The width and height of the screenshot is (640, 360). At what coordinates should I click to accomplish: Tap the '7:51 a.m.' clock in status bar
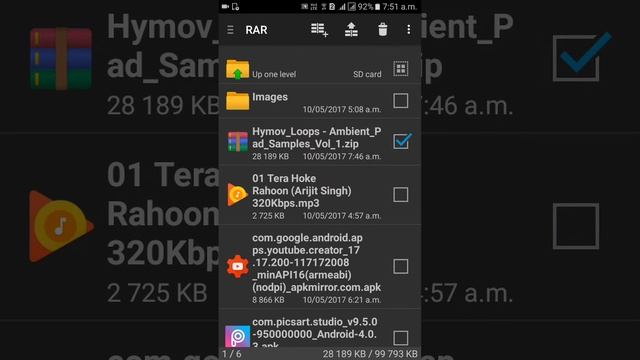pos(400,7)
